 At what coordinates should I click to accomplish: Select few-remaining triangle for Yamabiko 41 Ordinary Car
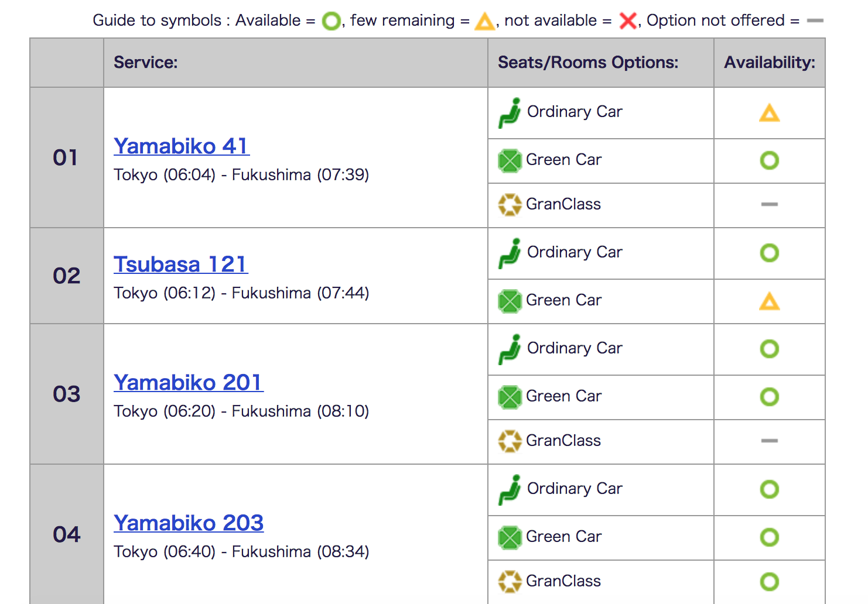769,113
